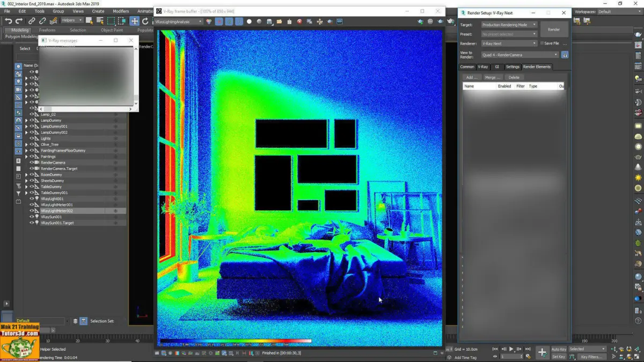The image size is (644, 362).
Task: Open Render Setup teapot icon in right toolbar
Action: (x=638, y=35)
